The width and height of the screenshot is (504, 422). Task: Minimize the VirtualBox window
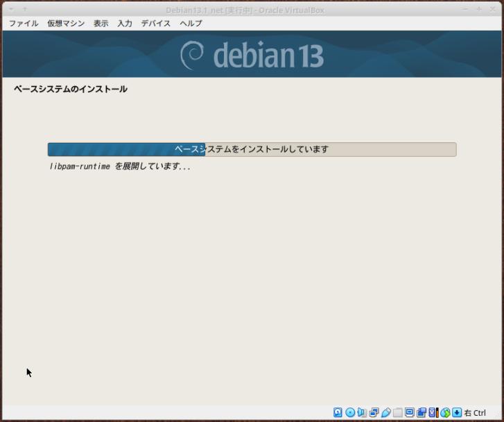(465, 9)
